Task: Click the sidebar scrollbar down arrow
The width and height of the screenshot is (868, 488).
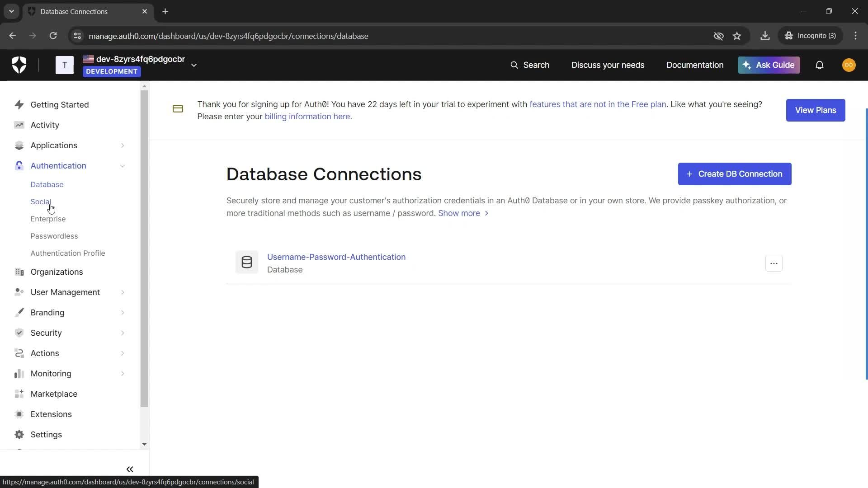Action: point(144,444)
